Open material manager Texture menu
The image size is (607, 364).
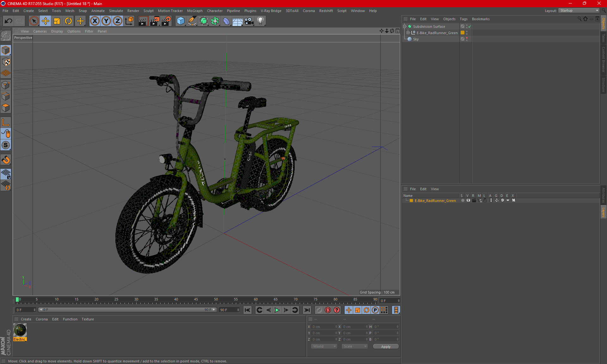pyautogui.click(x=88, y=319)
